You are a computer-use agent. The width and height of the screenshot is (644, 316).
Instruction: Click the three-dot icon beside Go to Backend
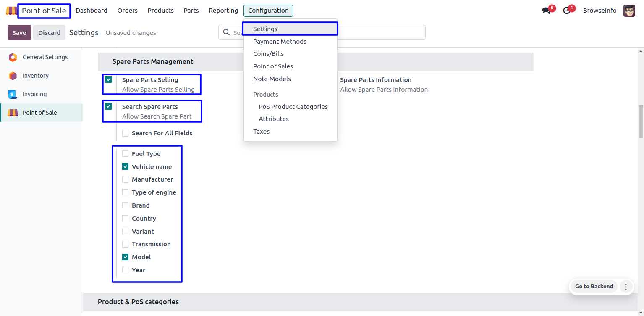click(626, 287)
